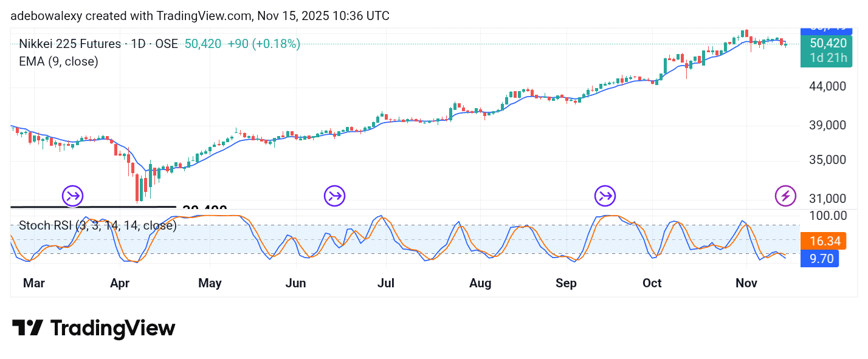Click the blue 9.70 Stoch RSI value label
Viewport: 868px width, 359px height.
(x=819, y=259)
